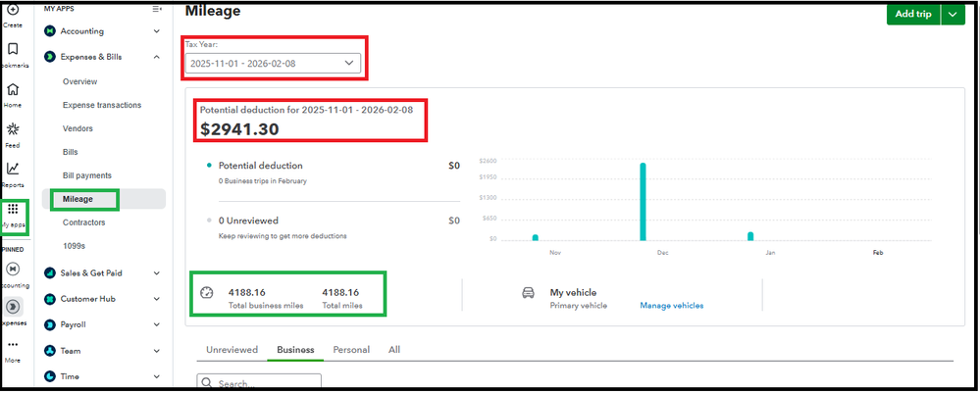This screenshot has height=394, width=980.
Task: Open the Contractors menu item
Action: 83,222
